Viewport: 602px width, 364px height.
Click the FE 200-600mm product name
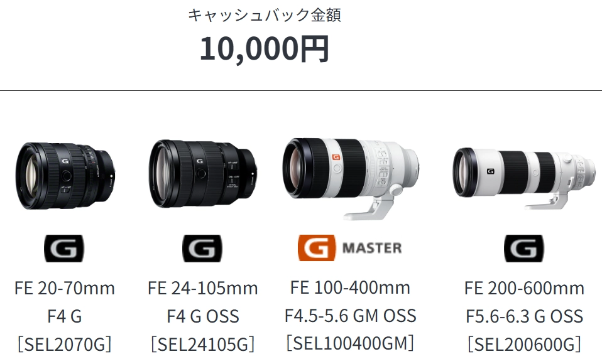[525, 288]
